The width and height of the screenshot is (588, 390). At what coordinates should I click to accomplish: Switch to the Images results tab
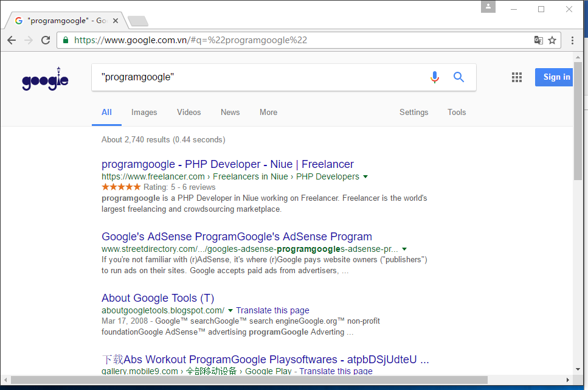pos(144,112)
